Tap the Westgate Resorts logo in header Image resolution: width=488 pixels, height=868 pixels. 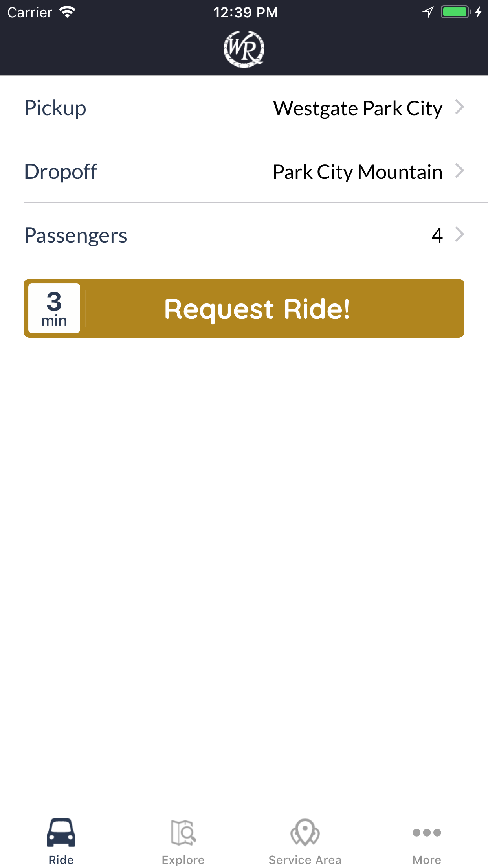(244, 50)
